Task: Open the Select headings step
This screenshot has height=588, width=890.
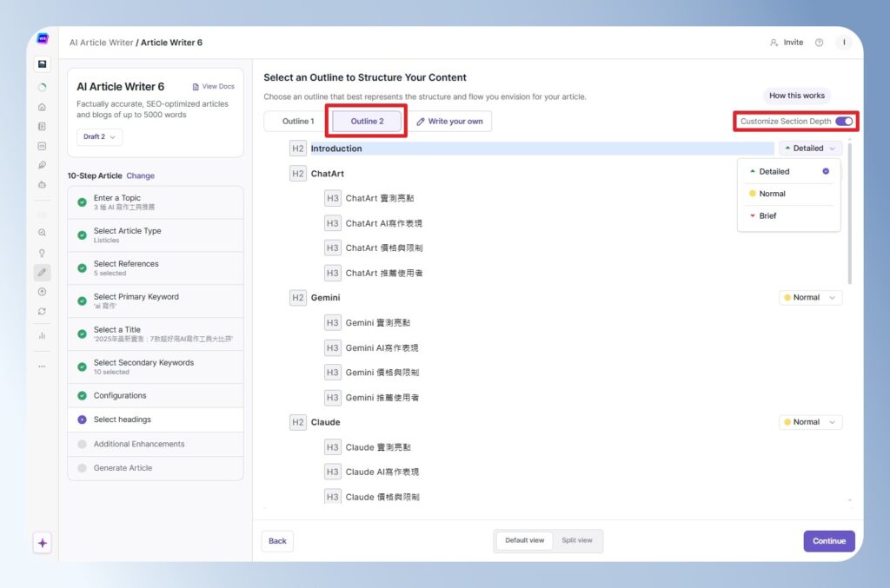Action: coord(156,420)
